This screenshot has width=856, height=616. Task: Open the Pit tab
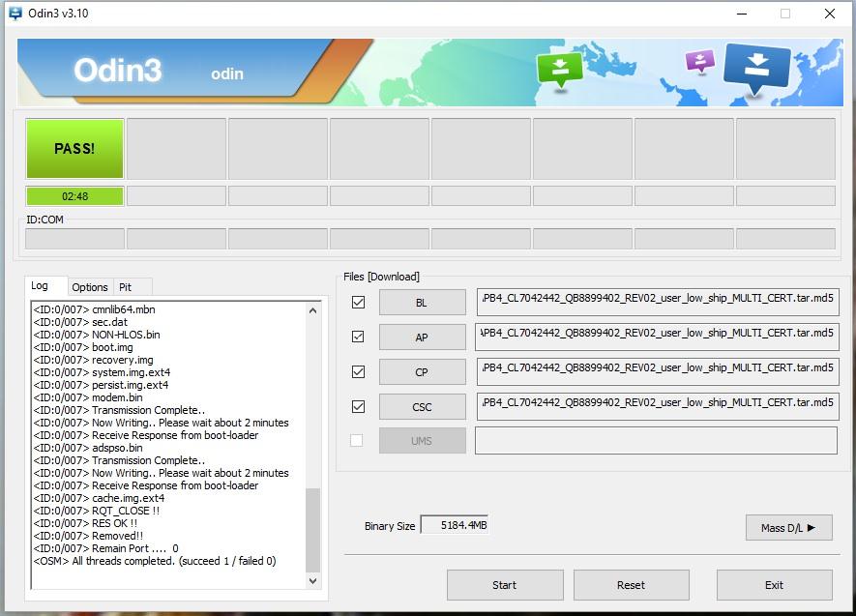125,287
